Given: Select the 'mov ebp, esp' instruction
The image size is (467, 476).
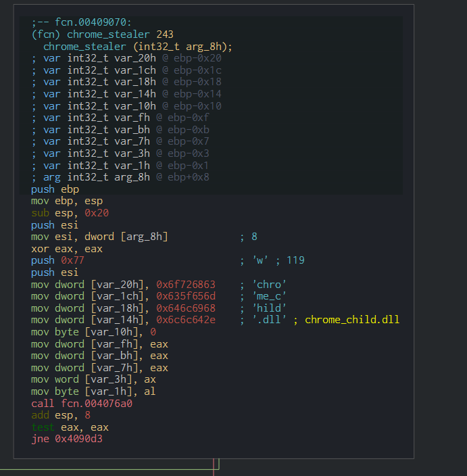Looking at the screenshot, I should click(67, 201).
